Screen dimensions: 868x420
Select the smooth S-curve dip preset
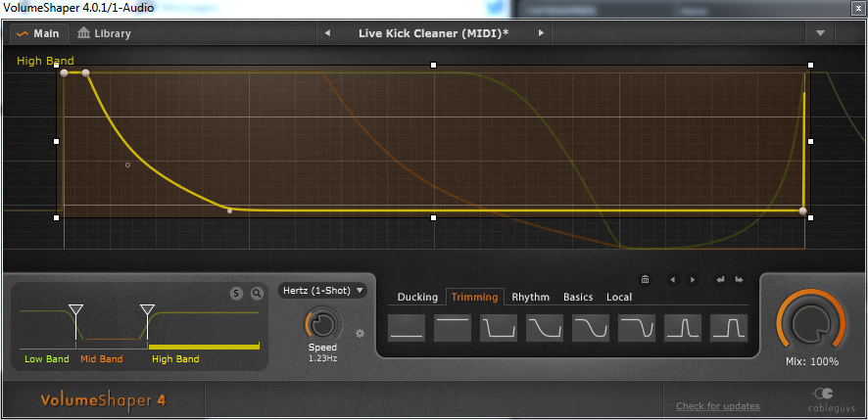click(591, 328)
